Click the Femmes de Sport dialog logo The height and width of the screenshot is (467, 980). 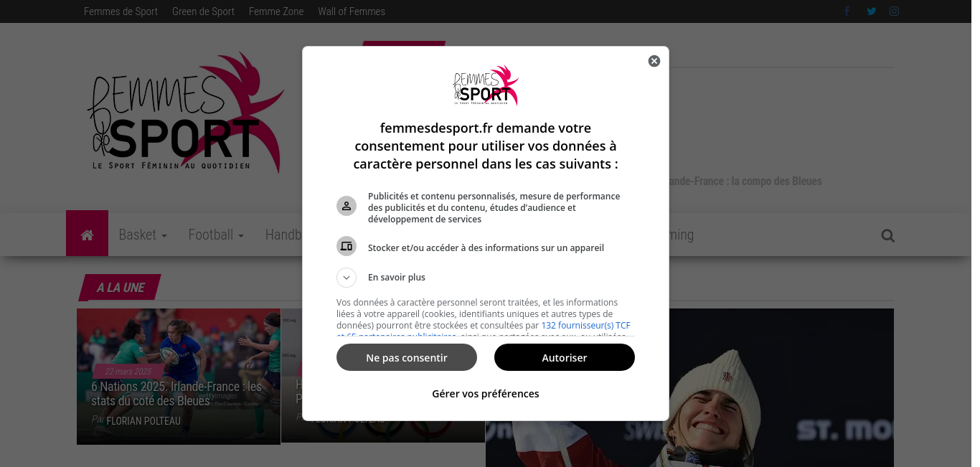pos(486,85)
